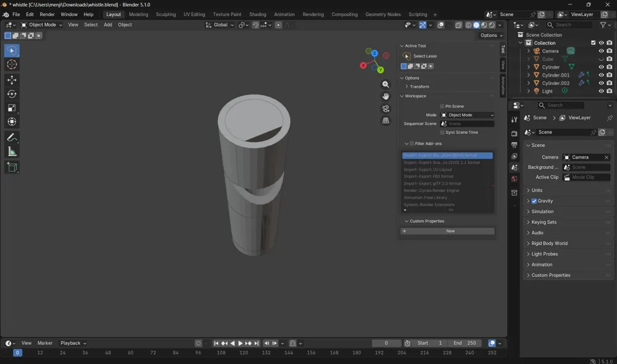
Task: Jump to the timeline end frame
Action: pos(257,343)
